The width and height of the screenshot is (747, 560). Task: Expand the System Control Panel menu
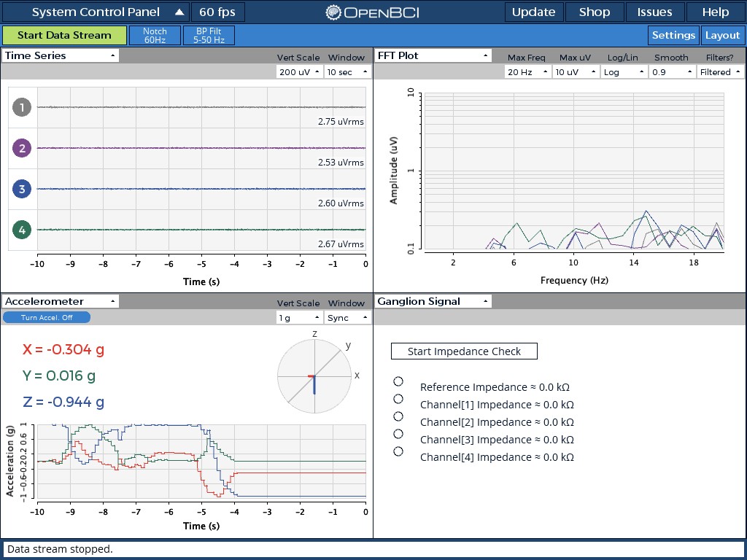point(96,12)
